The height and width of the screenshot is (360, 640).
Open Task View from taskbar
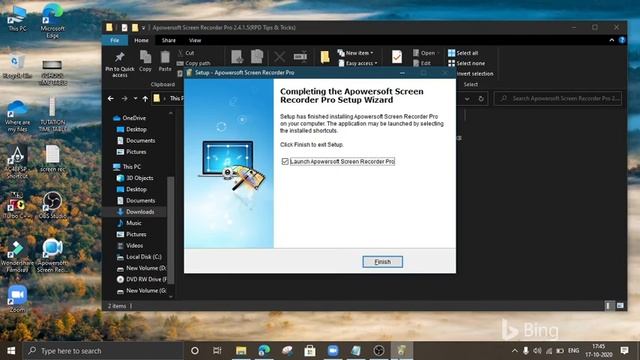tap(217, 351)
